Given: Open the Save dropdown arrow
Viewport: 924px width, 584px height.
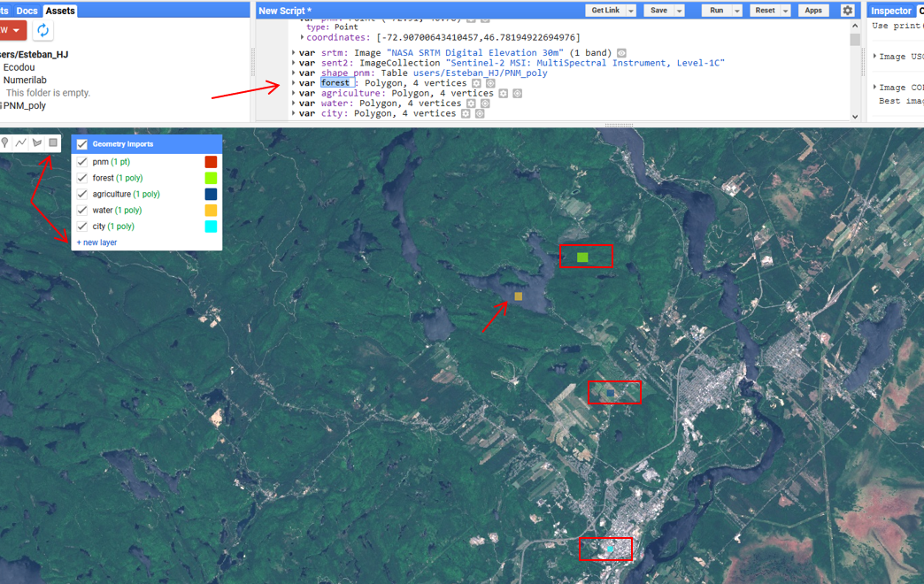Looking at the screenshot, I should pos(680,11).
